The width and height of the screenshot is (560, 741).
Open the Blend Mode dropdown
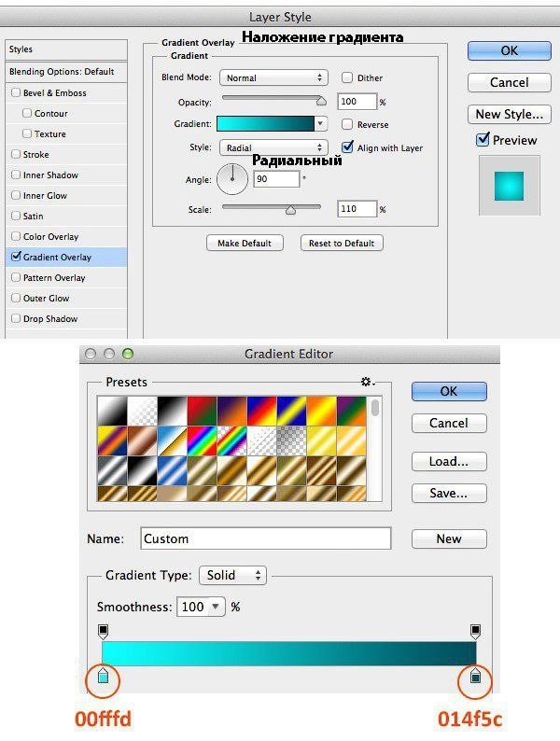273,77
